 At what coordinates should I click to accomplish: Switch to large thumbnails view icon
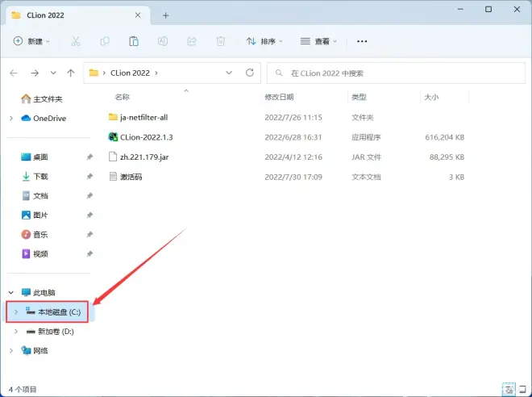click(x=523, y=389)
